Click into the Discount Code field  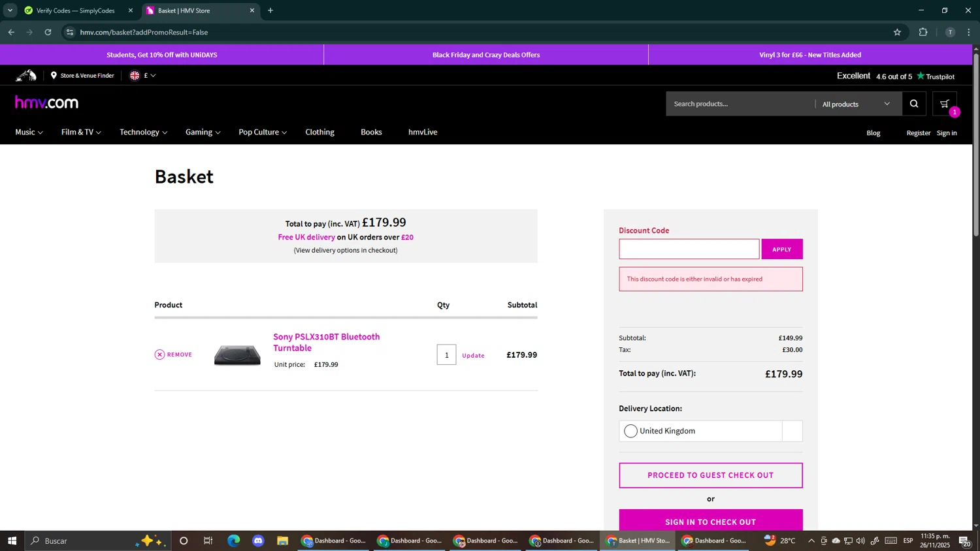[x=689, y=249]
